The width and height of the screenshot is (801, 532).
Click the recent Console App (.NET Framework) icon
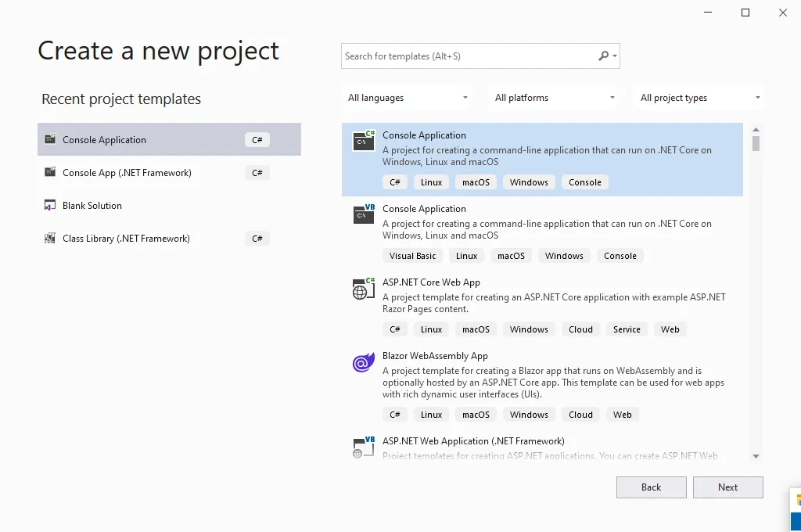tap(50, 173)
